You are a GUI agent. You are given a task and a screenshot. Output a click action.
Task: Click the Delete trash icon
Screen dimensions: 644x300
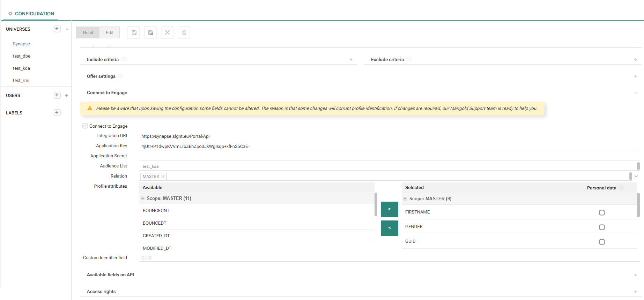tap(184, 32)
